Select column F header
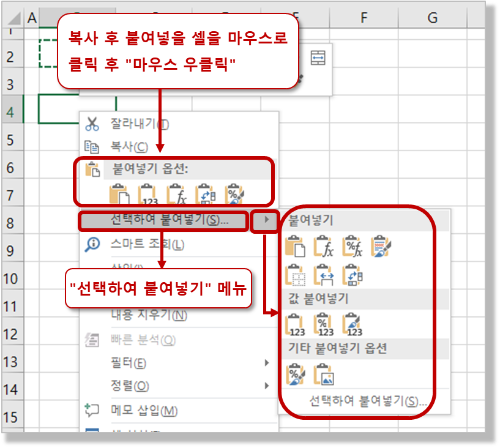This screenshot has height=447, width=500. coord(364,17)
